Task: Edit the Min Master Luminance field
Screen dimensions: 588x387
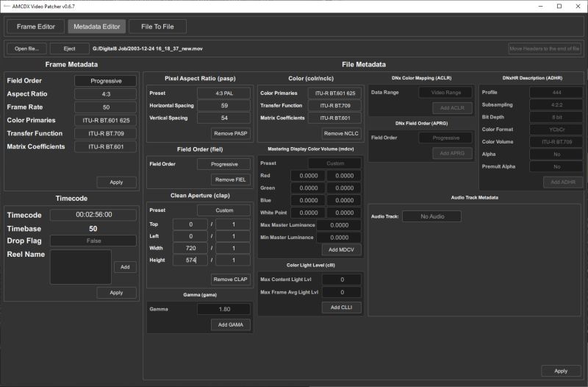Action: [x=339, y=238]
